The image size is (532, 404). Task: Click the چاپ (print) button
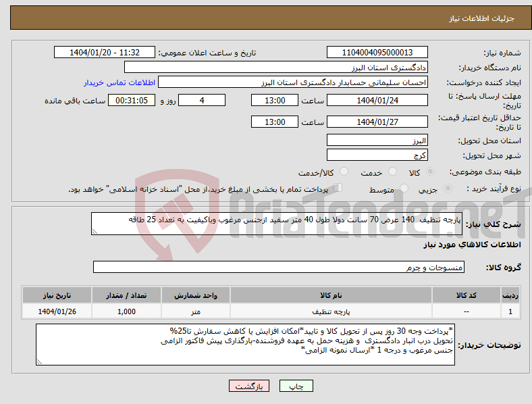tap(296, 386)
